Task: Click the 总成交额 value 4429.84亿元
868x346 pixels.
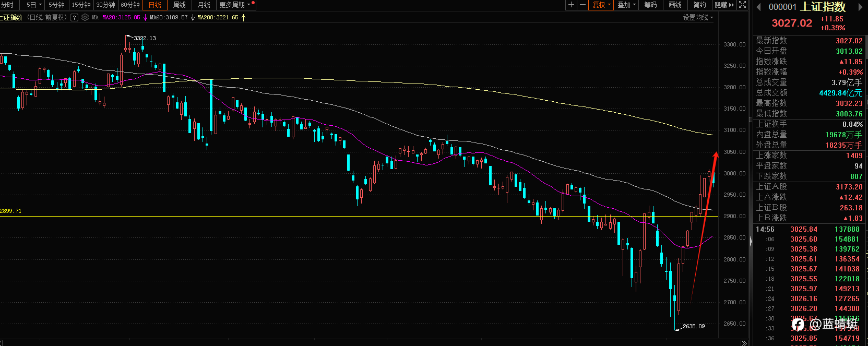Action: (841, 93)
